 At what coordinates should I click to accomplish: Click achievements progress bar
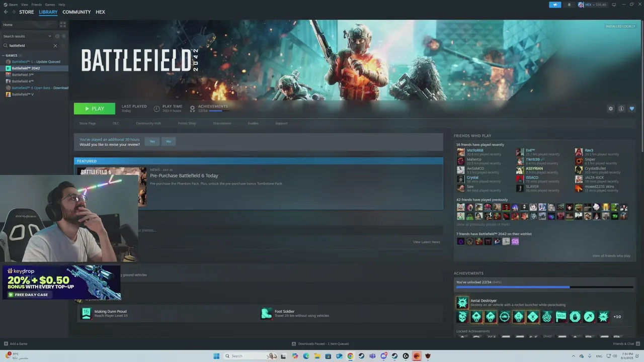[x=545, y=287]
